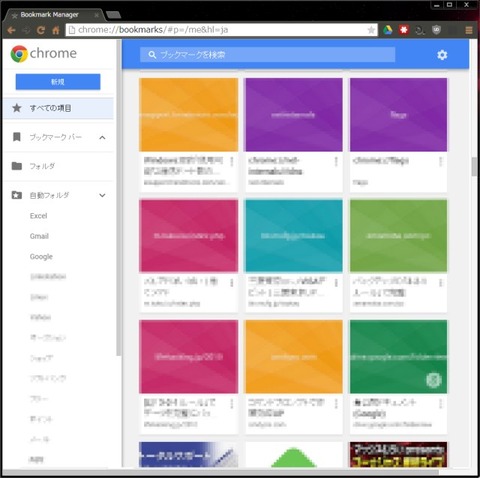Click the ブックマークを検索 search field
The width and height of the screenshot is (480, 478).
267,55
